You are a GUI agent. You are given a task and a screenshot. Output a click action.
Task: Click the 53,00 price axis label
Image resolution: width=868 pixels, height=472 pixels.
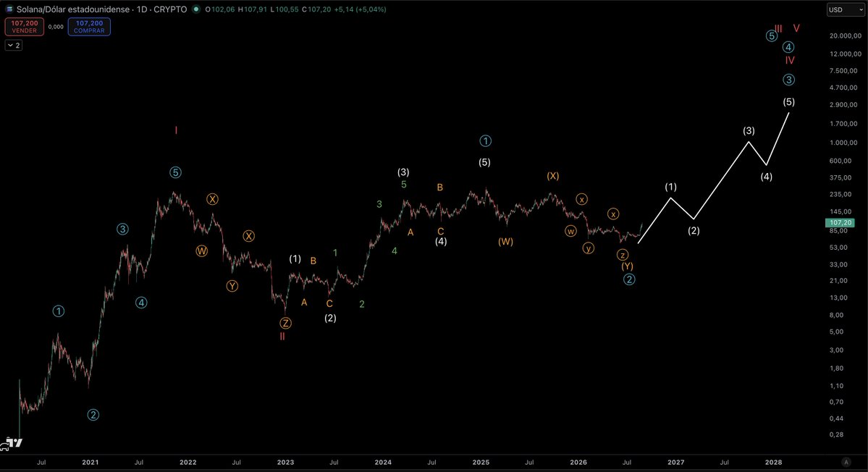click(x=839, y=248)
